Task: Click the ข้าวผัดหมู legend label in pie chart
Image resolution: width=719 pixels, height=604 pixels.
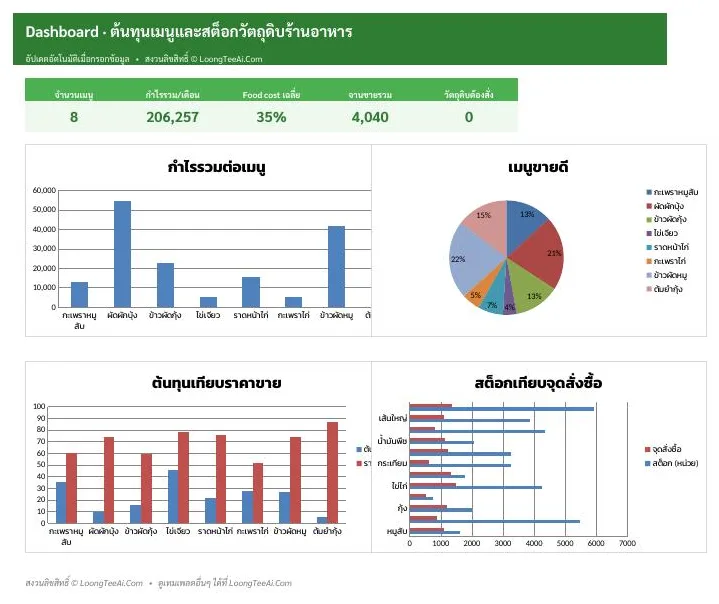Action: click(x=670, y=275)
